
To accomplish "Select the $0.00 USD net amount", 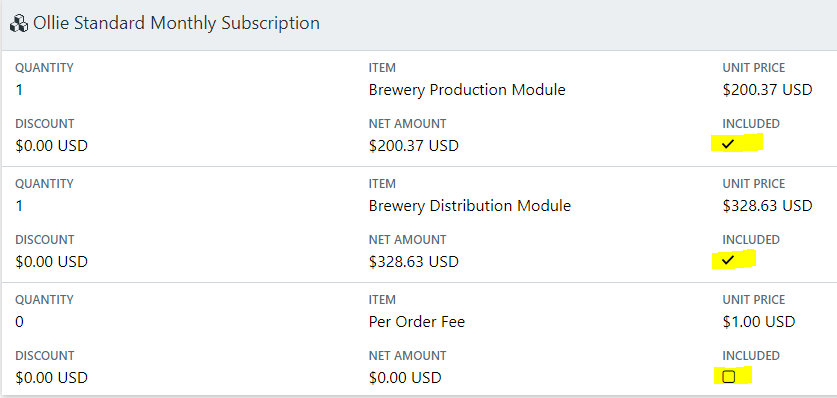I will (x=405, y=378).
